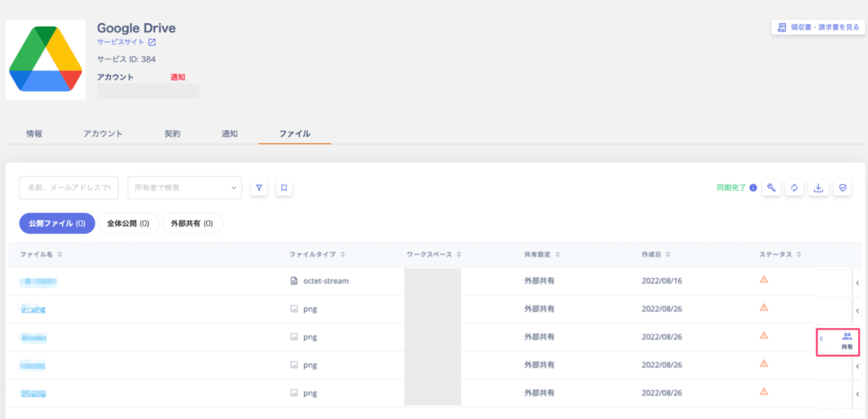Screen dimensions: 868x419
Task: Click the 同期完了 status text
Action: point(731,188)
